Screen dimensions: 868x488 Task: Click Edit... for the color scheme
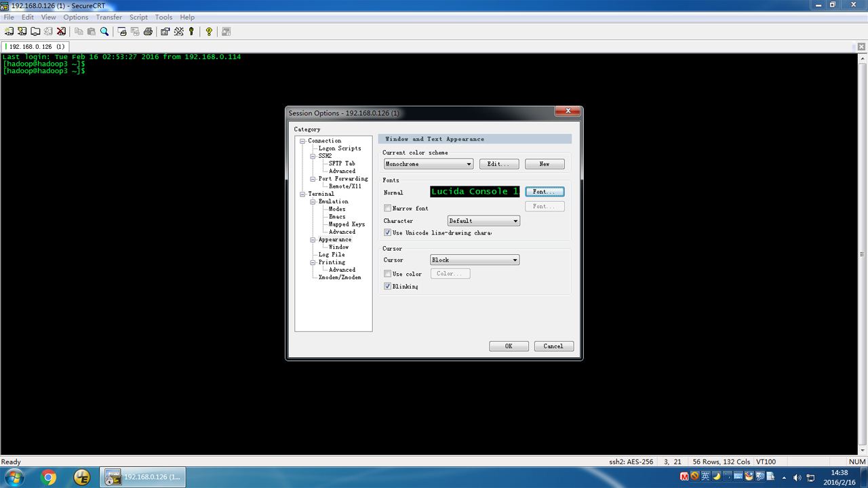(499, 164)
